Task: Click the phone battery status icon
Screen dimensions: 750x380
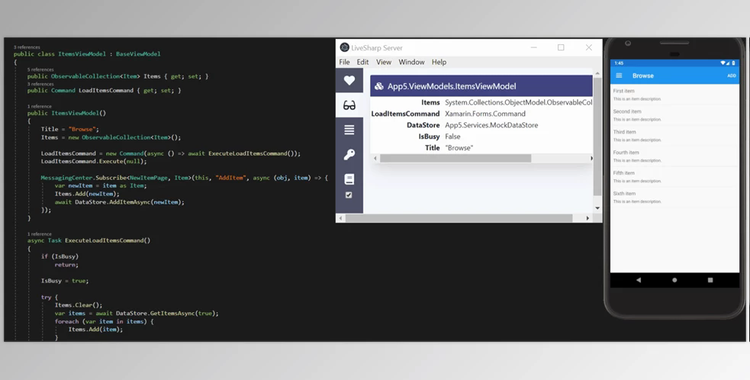Action: pyautogui.click(x=733, y=63)
